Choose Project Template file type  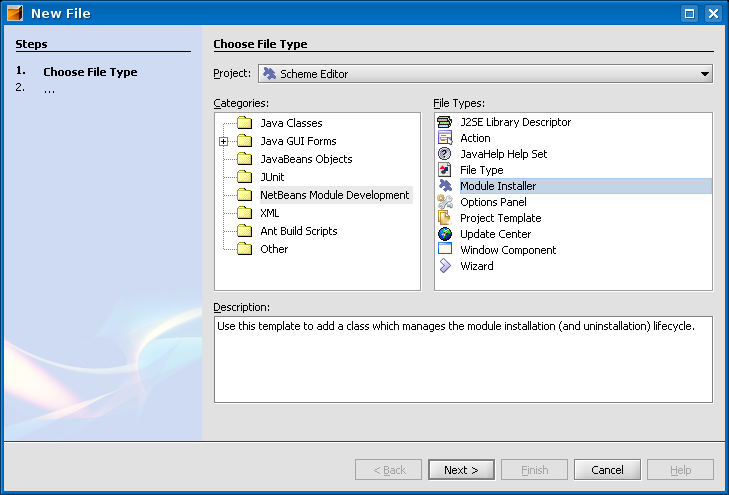tap(501, 218)
